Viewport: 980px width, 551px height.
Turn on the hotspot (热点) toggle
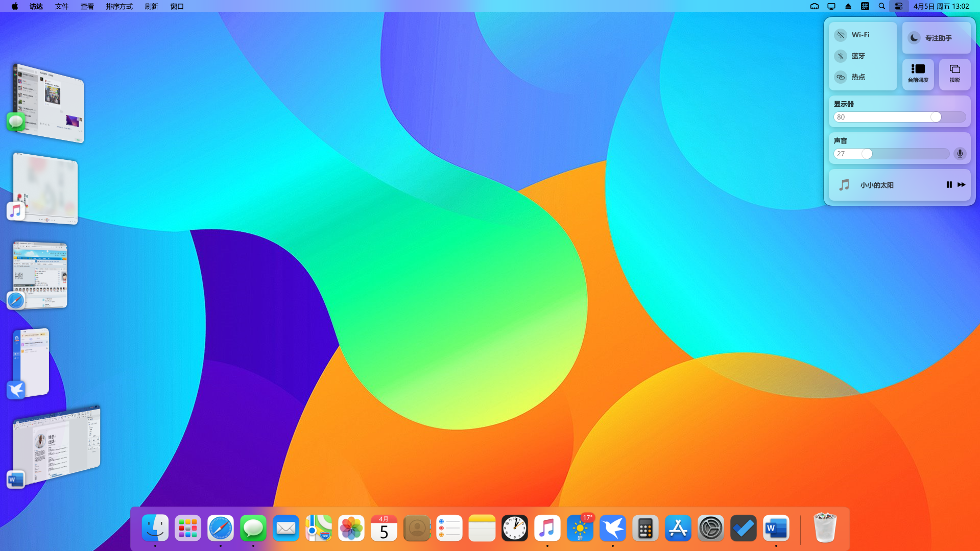coord(841,77)
